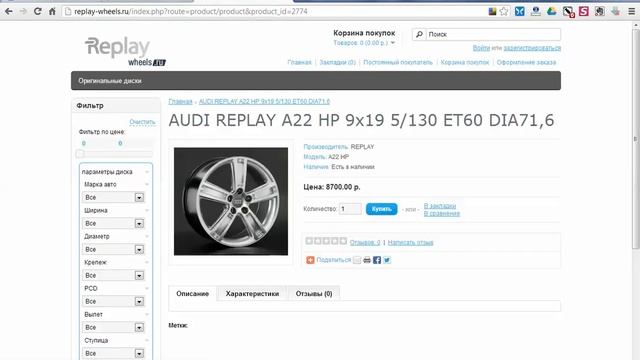Print the page with the printer icon
This screenshot has height=360, width=640.
point(367,260)
